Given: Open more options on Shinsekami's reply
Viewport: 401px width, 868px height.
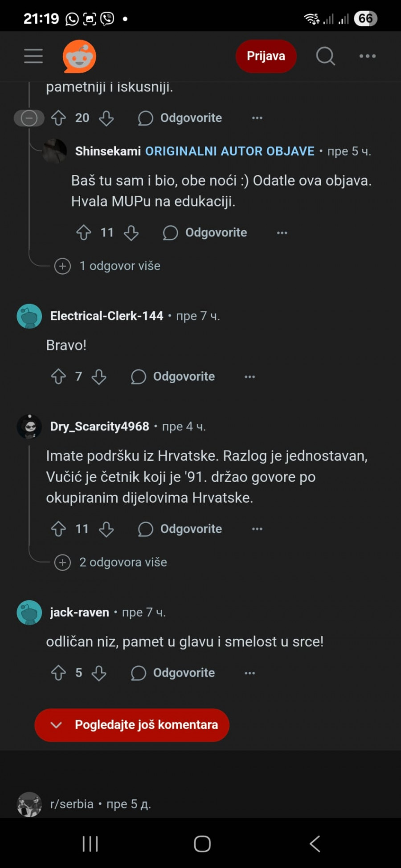Looking at the screenshot, I should [282, 232].
